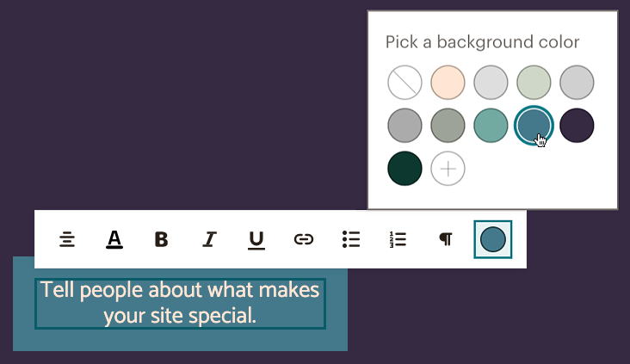Viewport: 630px width, 364px height.
Task: Click the center text alignment icon
Action: [x=67, y=239]
